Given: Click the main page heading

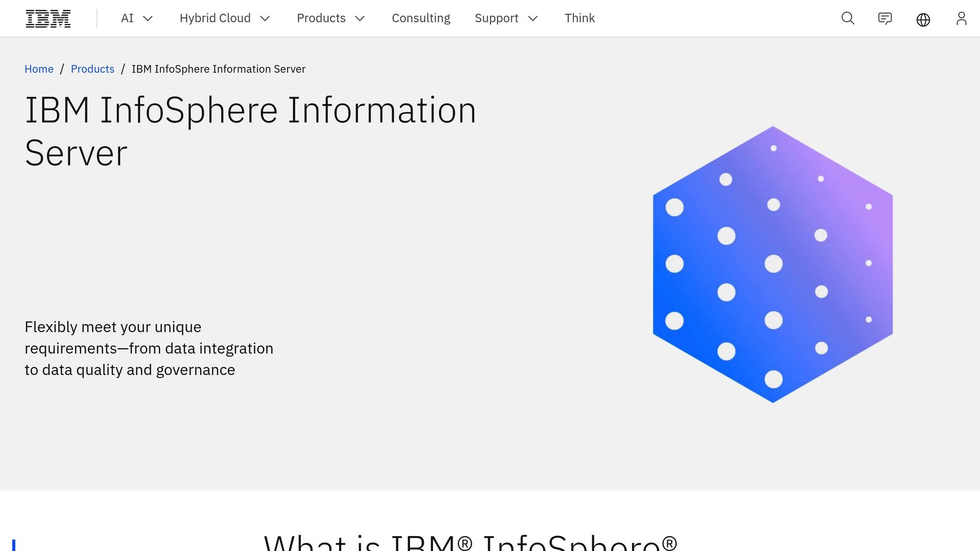Looking at the screenshot, I should tap(250, 132).
